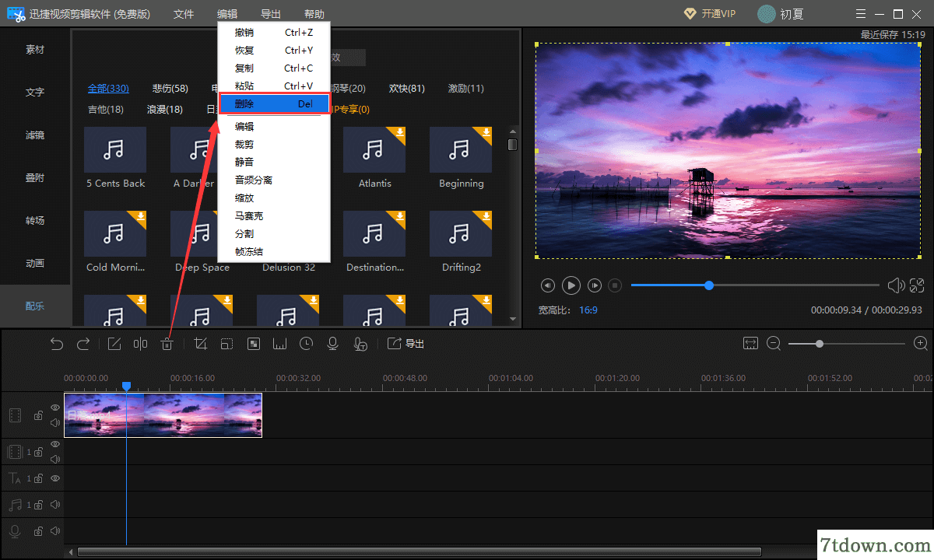Click the edit pencil icon in the timeline toolbar

(x=114, y=344)
